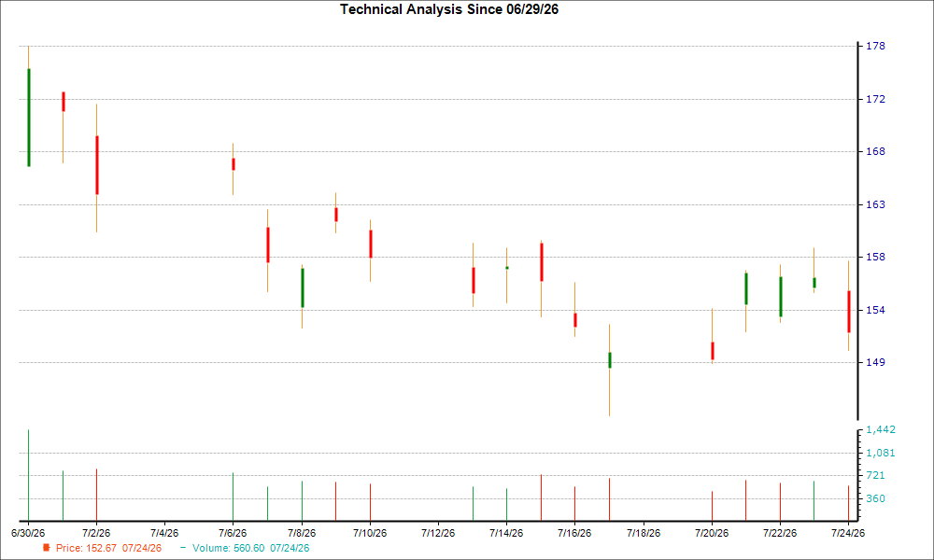Click the 7/18/26 date axis label
Image resolution: width=934 pixels, height=560 pixels.
coord(644,533)
